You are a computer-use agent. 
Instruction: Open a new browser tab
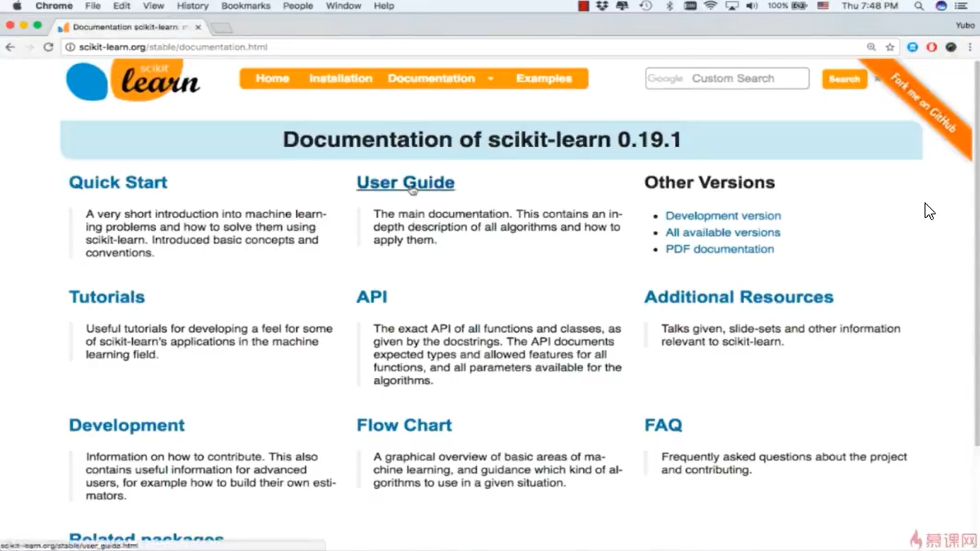click(x=222, y=27)
